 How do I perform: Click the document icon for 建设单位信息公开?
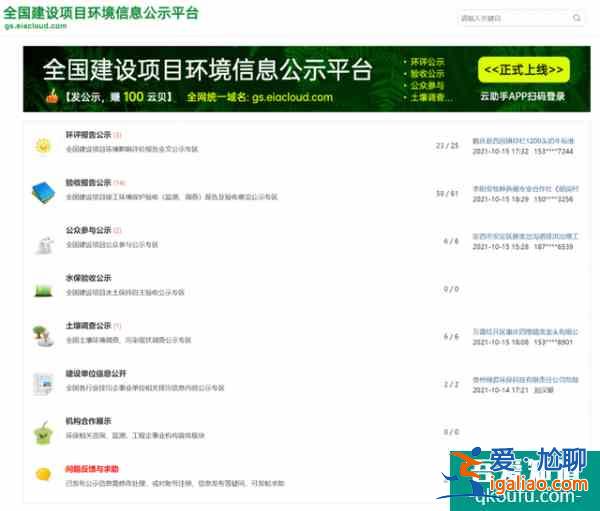pyautogui.click(x=43, y=383)
